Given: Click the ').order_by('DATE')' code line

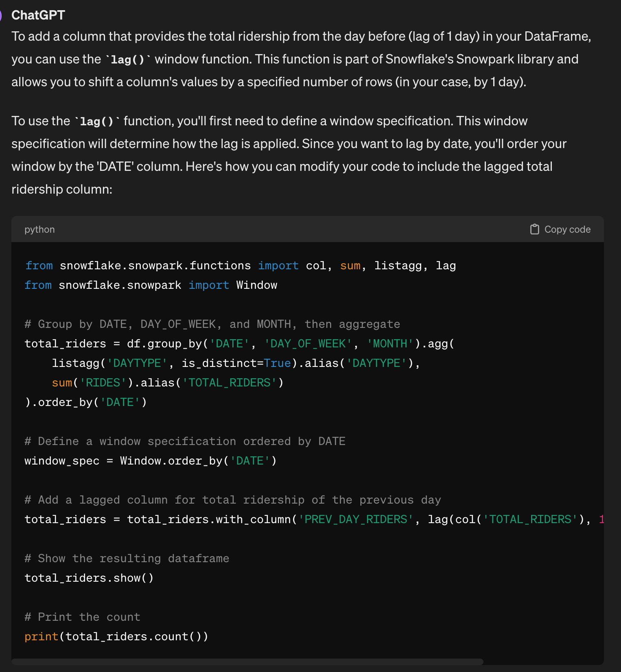Looking at the screenshot, I should coord(85,402).
